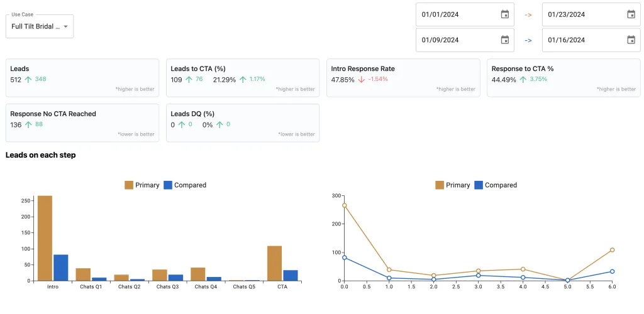This screenshot has height=314, width=644.
Task: Click red down arrow in Intro Response Rate
Action: [361, 80]
